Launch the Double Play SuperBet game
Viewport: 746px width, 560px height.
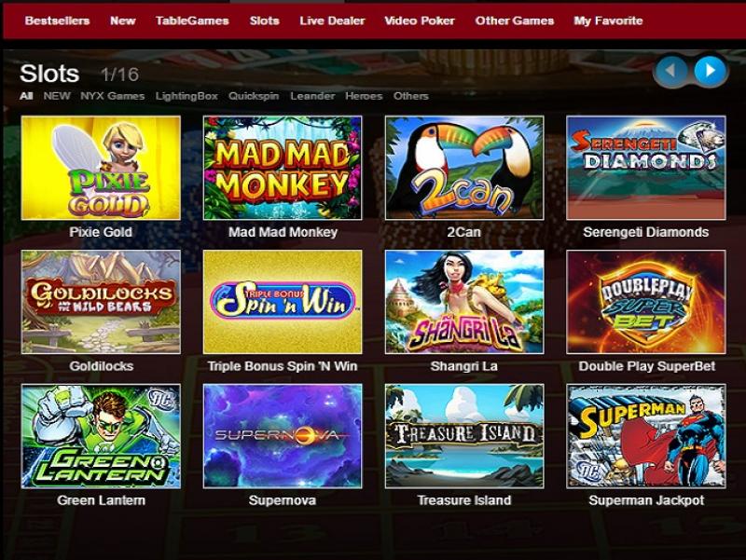646,302
